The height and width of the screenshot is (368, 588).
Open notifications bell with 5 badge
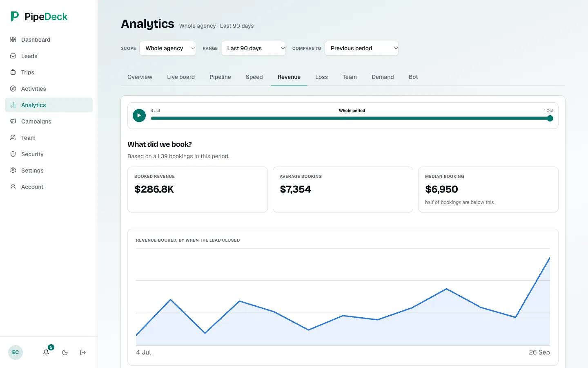coord(47,352)
